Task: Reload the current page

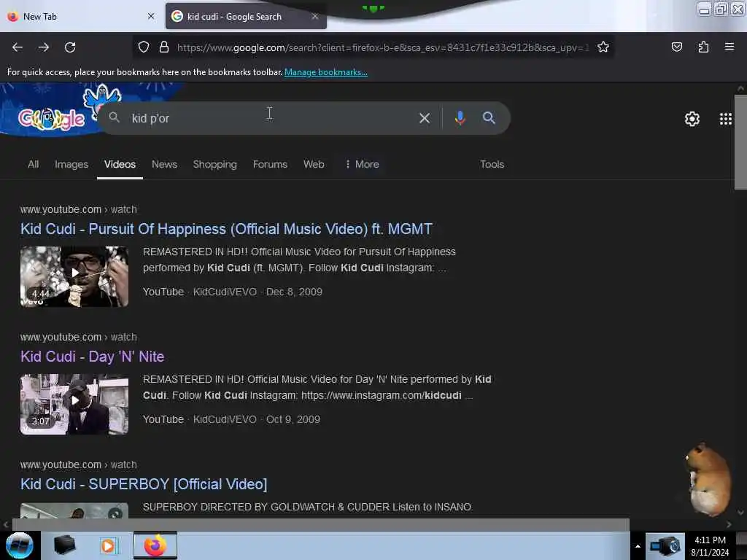Action: click(x=70, y=47)
